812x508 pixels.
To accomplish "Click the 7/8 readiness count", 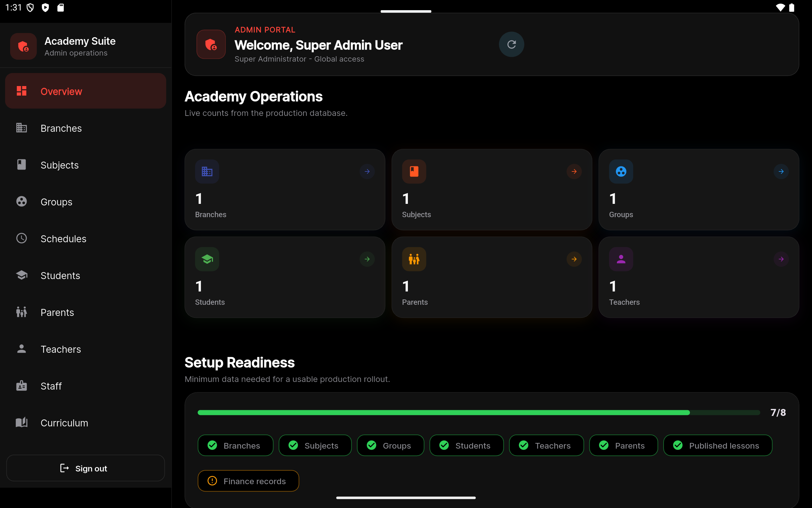I will 778,412.
